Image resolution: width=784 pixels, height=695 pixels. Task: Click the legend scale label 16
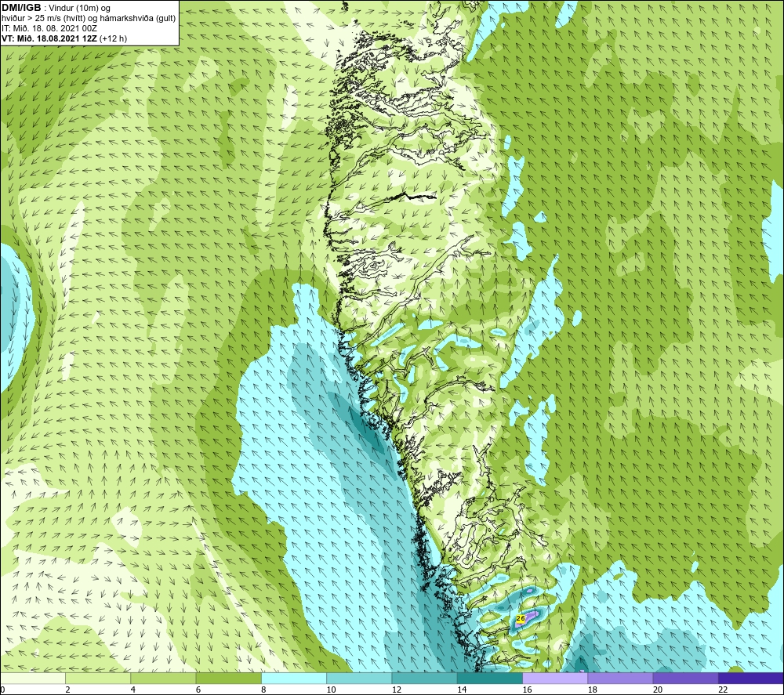(527, 690)
